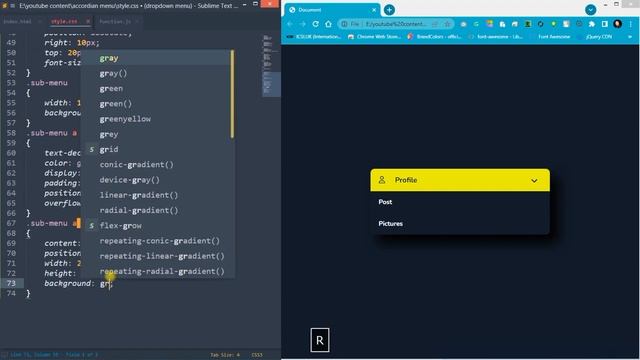Screen dimensions: 640x360
Task: Close the Document browser tab
Action: tap(373, 10)
